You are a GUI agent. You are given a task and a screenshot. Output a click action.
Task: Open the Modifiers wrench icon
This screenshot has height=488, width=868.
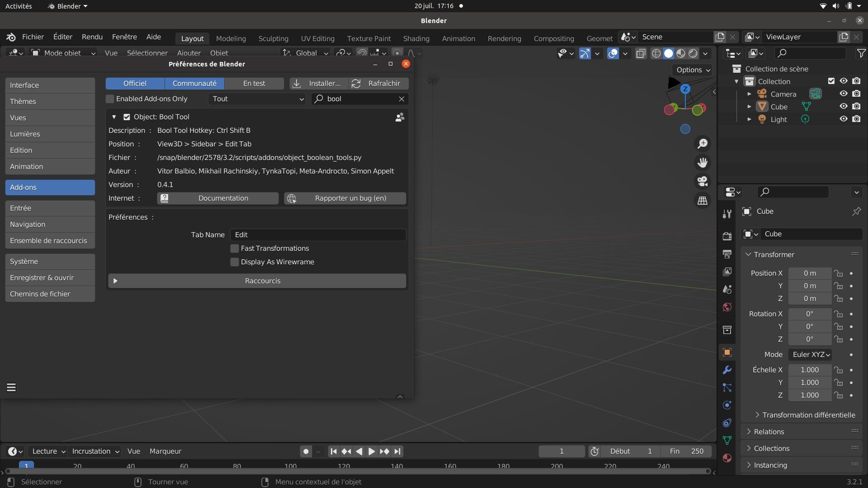point(727,370)
